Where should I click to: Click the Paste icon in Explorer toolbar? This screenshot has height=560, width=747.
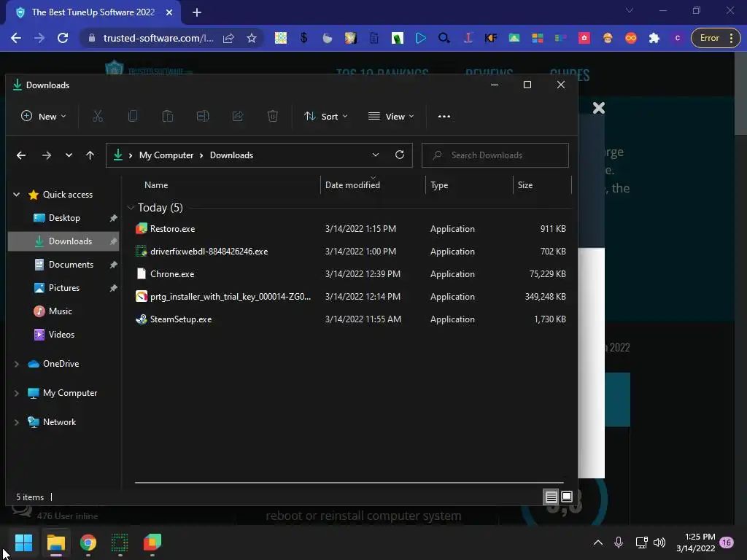pyautogui.click(x=168, y=116)
